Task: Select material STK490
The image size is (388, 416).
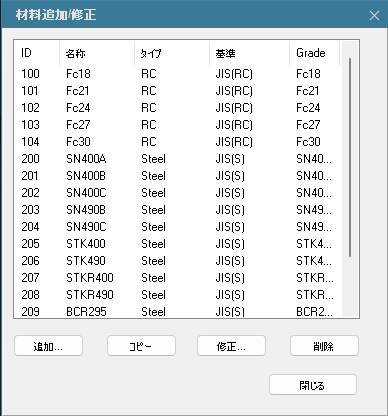Action: click(86, 261)
